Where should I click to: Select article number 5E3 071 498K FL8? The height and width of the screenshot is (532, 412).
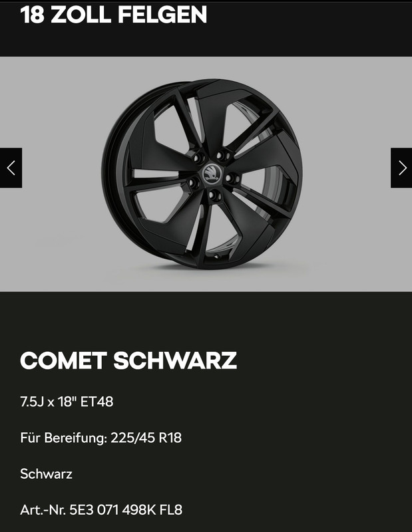pyautogui.click(x=126, y=509)
